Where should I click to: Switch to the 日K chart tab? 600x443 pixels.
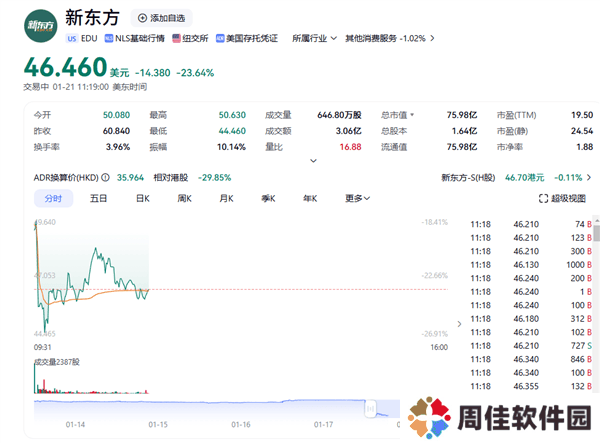[143, 199]
